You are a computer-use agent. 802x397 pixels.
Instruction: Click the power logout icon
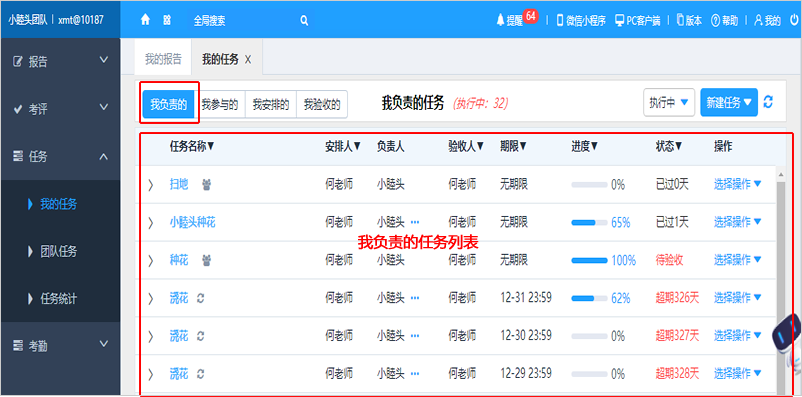pyautogui.click(x=794, y=20)
